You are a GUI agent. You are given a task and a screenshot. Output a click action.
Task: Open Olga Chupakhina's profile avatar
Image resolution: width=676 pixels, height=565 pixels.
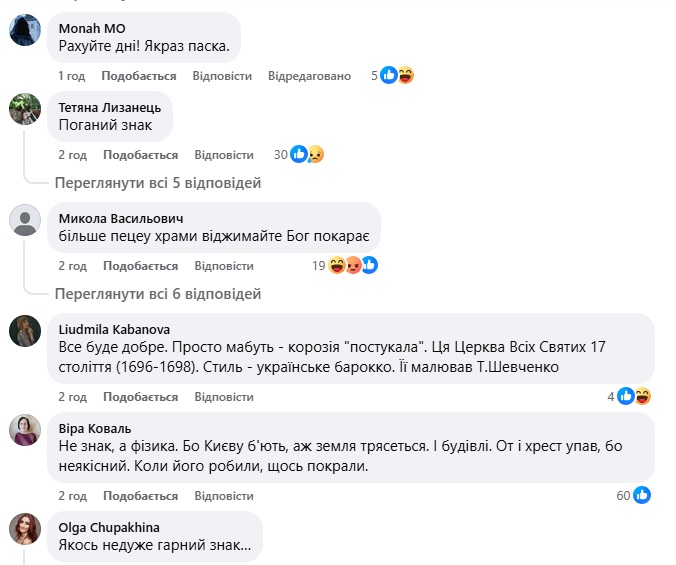25,530
